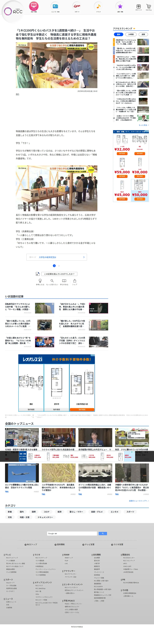Click the 学びがある book icon
This screenshot has height=644, width=154.
click(x=64, y=281)
